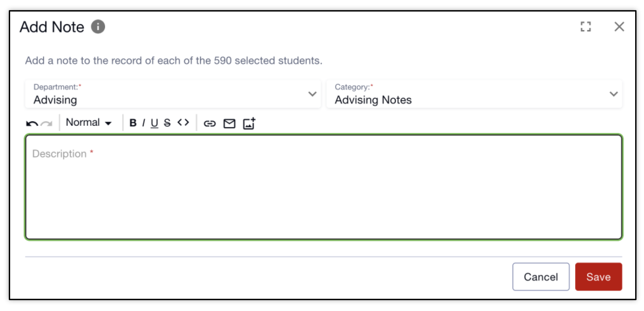Apply strikethrough formatting

point(167,123)
